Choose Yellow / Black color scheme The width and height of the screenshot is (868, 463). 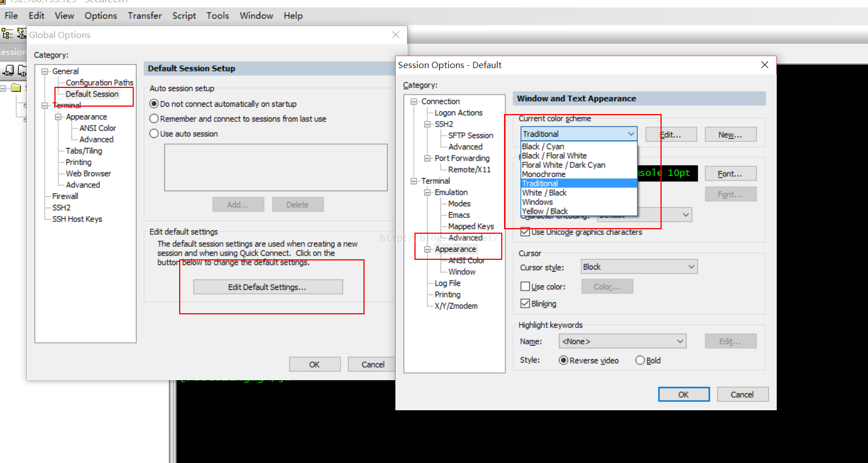[x=579, y=211]
